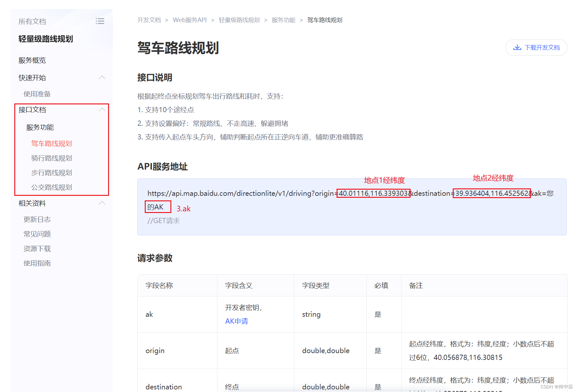The height and width of the screenshot is (392, 578).
Task: Click the 下载开发文档 button
Action: point(536,47)
